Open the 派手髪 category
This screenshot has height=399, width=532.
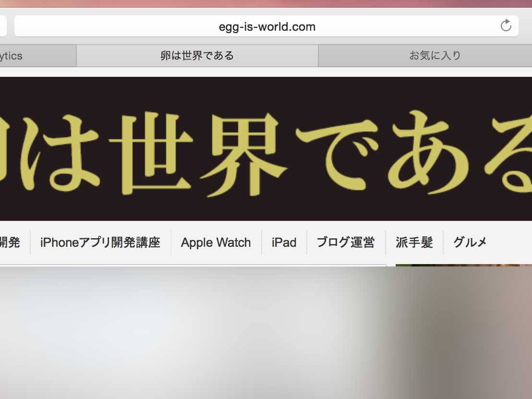click(414, 242)
